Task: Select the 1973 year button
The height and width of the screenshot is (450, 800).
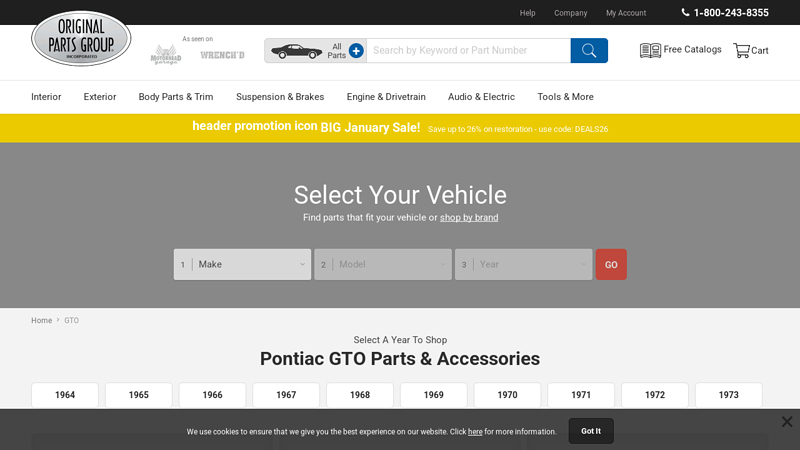Action: 729,395
